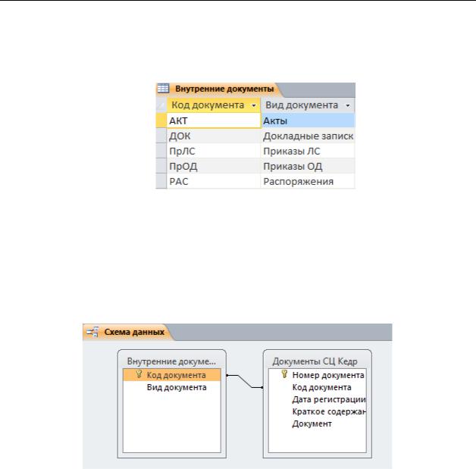Click the primary key icon beside Номер документа
476x469 pixels.
coord(284,374)
